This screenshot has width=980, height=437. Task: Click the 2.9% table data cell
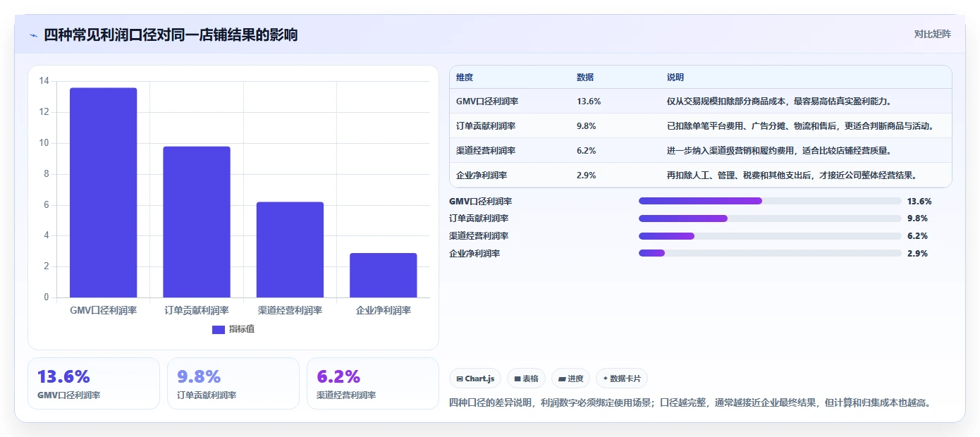tap(587, 176)
